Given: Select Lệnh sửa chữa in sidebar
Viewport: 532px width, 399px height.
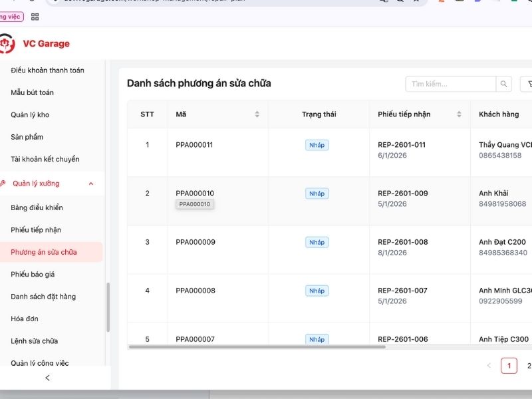Looking at the screenshot, I should [34, 340].
